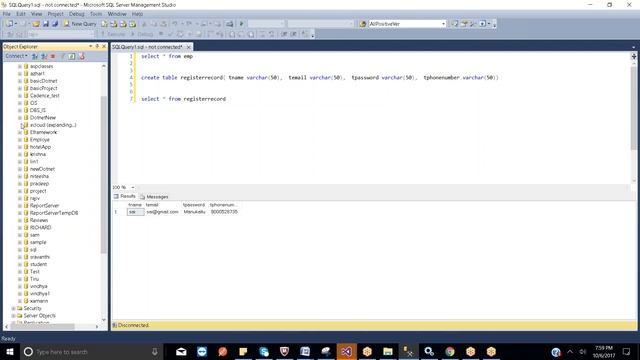Select the xamarin database in the tree
The height and width of the screenshot is (360, 640).
(39, 301)
